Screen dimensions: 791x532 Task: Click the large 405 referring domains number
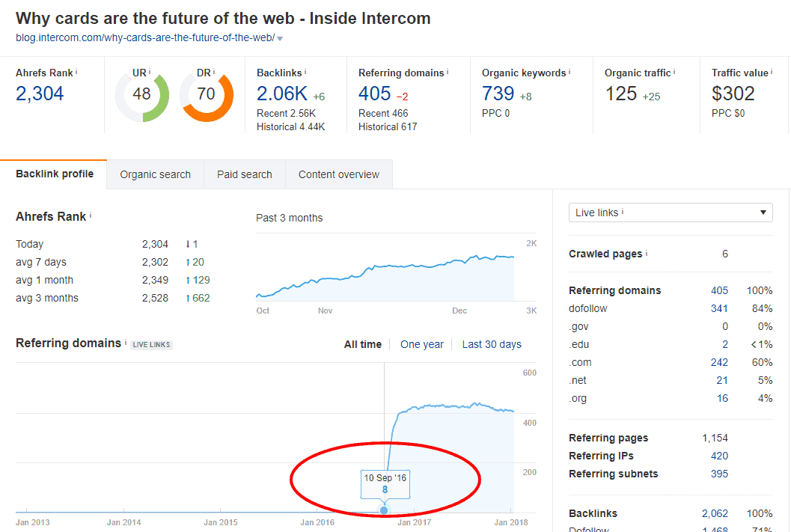[x=375, y=94]
